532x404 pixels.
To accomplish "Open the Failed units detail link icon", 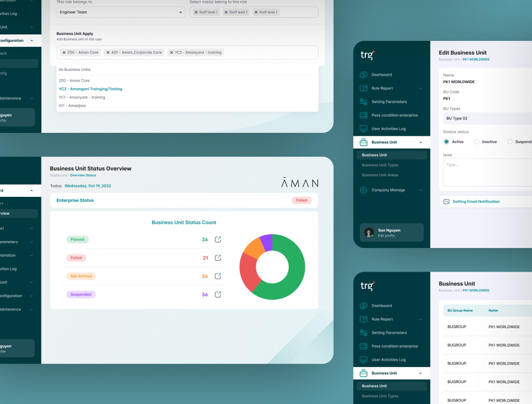I will point(218,258).
